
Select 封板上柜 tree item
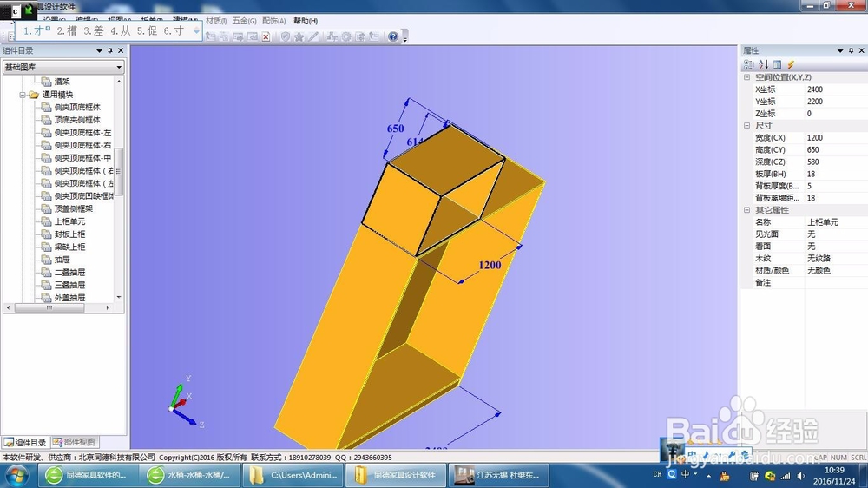click(69, 234)
